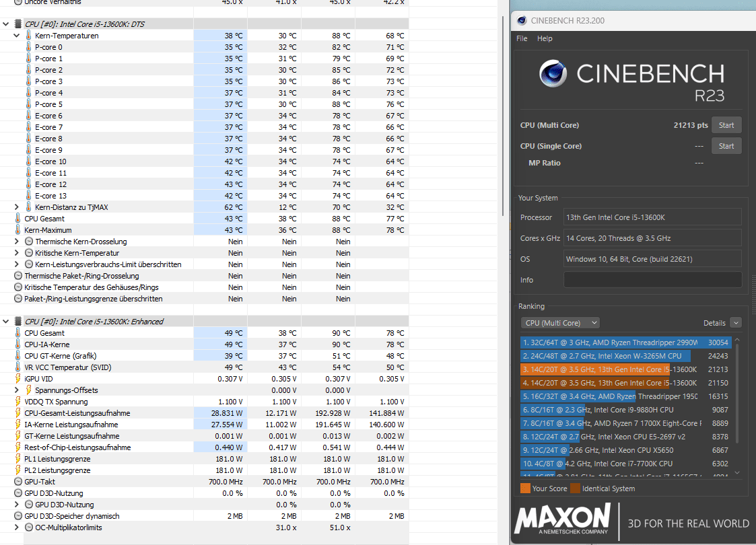Click thermometer icon beside DTS CPU Gesamt
The image size is (756, 545).
(18, 218)
